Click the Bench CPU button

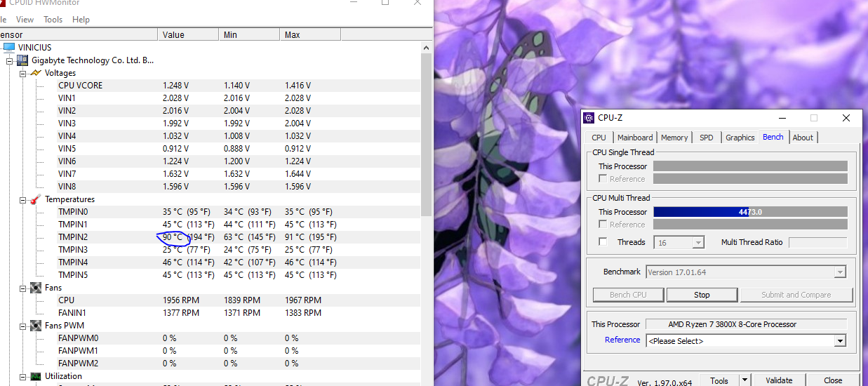coord(628,295)
